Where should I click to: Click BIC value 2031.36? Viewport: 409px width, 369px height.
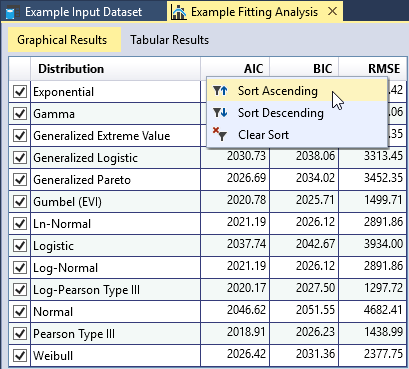[x=315, y=354]
